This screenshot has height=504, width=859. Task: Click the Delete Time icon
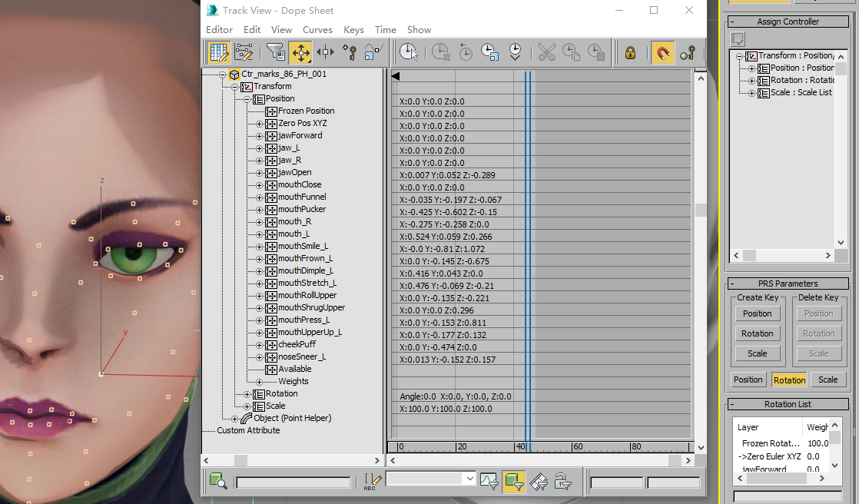(440, 52)
